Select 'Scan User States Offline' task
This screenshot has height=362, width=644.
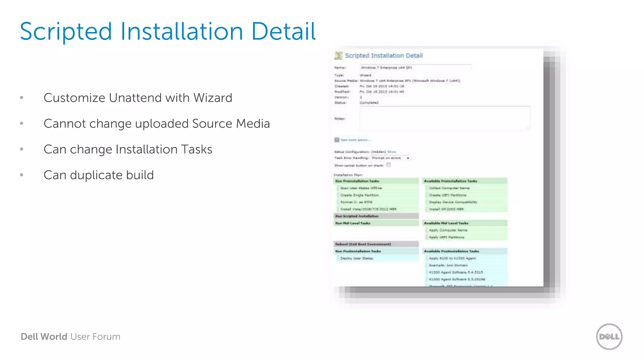coord(378,188)
